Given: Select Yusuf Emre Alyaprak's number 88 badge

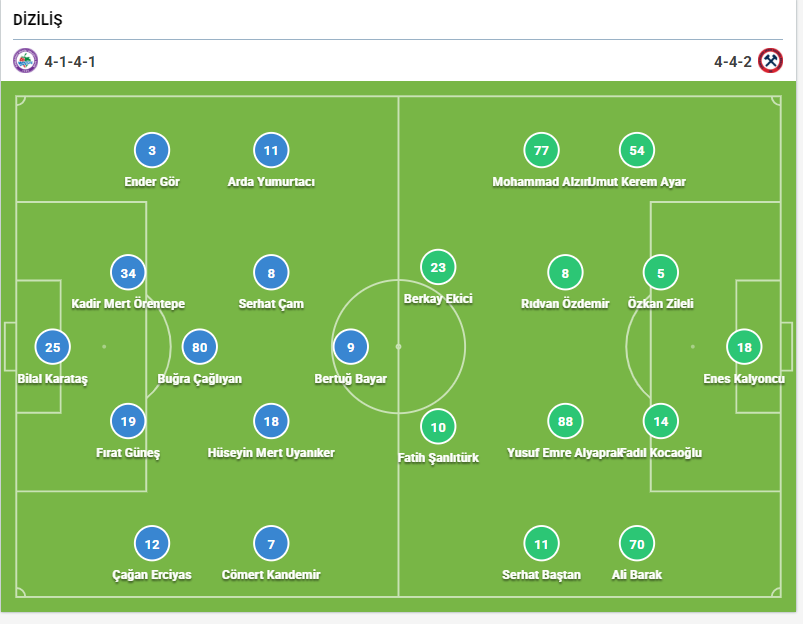Looking at the screenshot, I should pyautogui.click(x=566, y=422).
